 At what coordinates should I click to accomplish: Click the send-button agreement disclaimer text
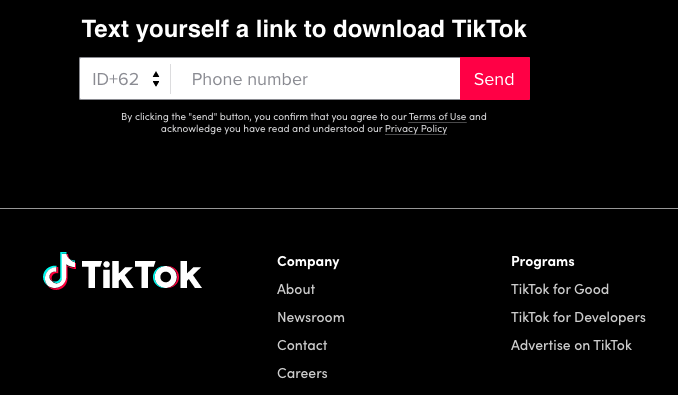click(304, 123)
